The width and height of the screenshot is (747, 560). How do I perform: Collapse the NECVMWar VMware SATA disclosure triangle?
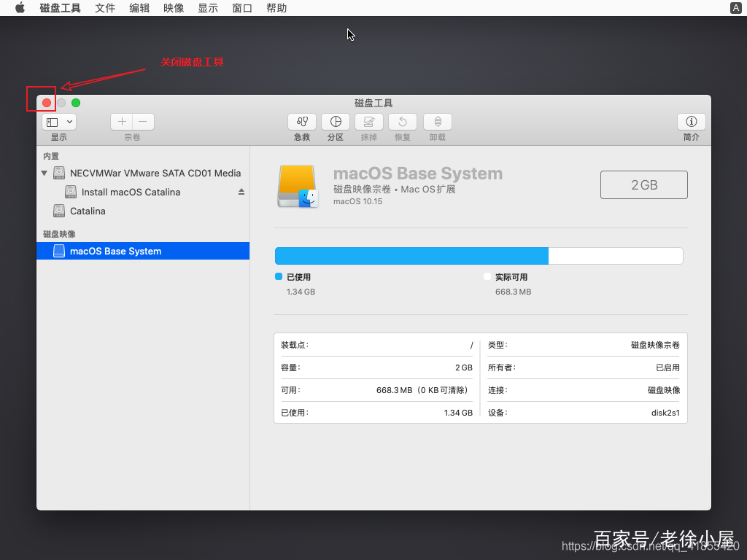[x=44, y=174]
